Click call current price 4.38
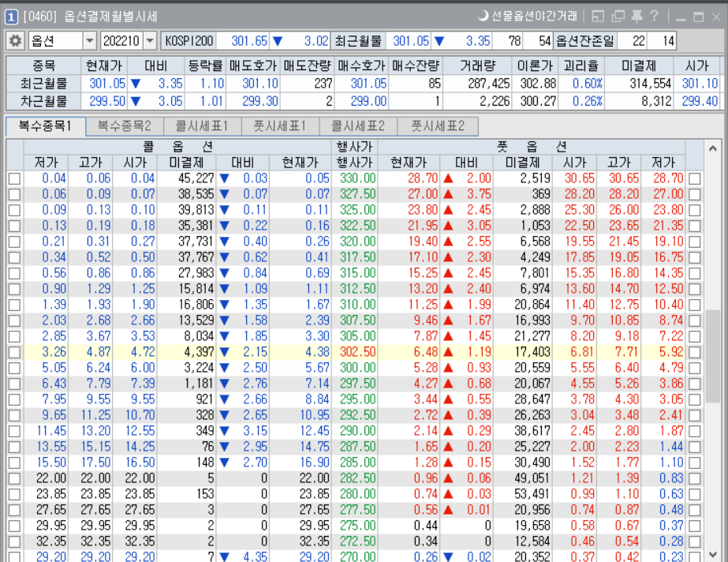Viewport: 728px width, 562px height. (317, 352)
